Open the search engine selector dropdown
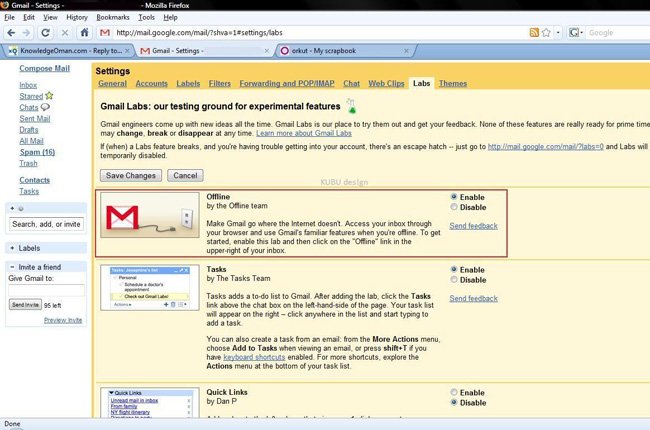The height and width of the screenshot is (430, 650). click(582, 32)
